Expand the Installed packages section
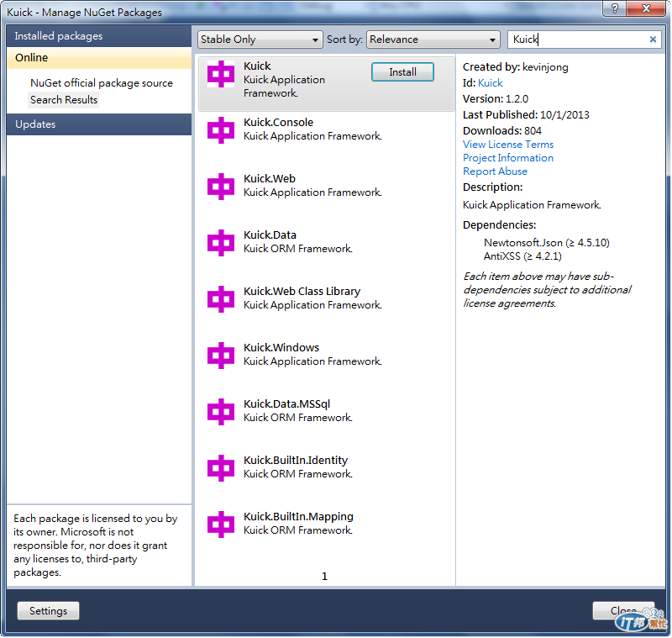Screen dimensions: 672x638 99,36
